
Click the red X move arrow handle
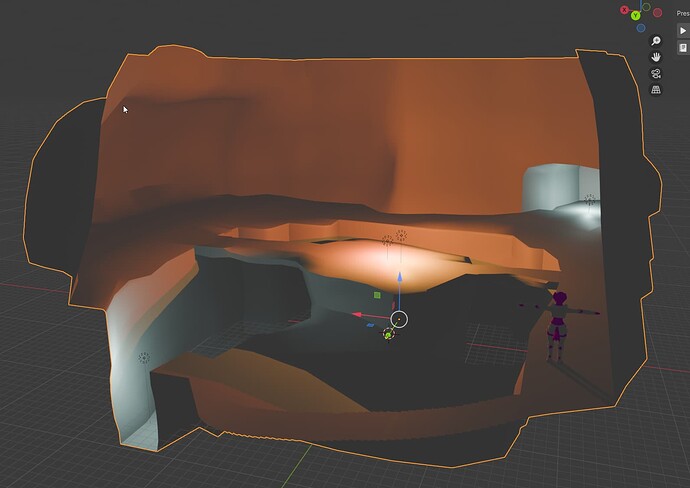(358, 315)
